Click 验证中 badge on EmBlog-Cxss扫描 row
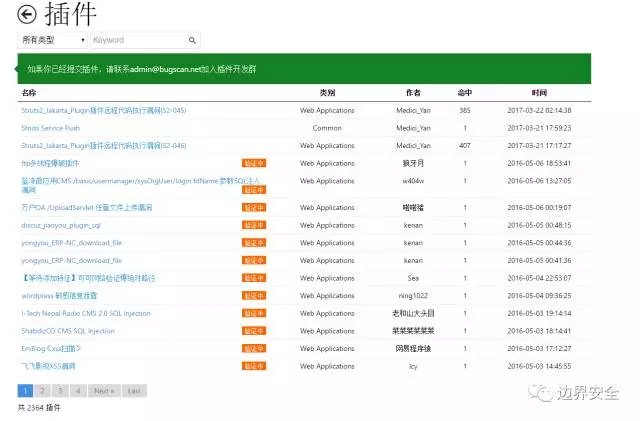 [254, 348]
